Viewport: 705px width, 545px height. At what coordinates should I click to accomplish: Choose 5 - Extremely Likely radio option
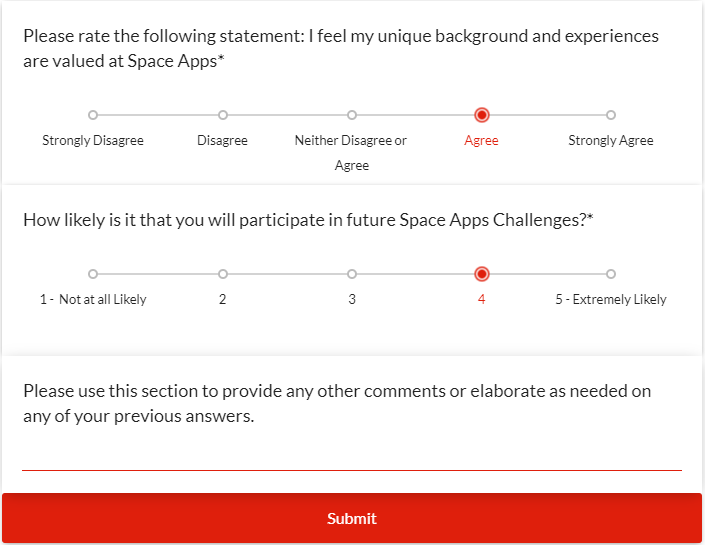click(611, 274)
